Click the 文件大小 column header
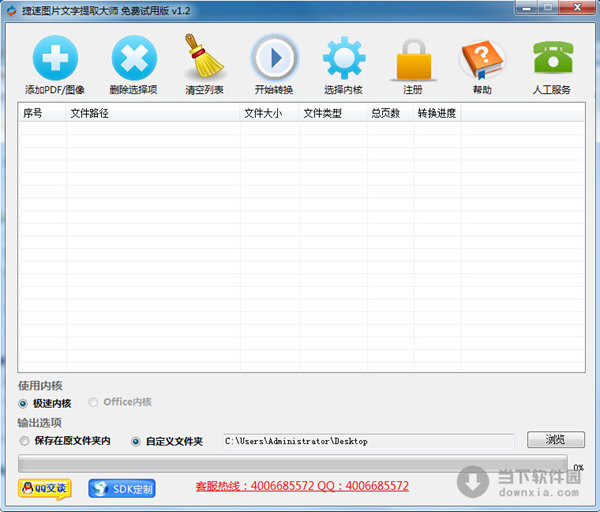This screenshot has width=600, height=512. point(269,113)
